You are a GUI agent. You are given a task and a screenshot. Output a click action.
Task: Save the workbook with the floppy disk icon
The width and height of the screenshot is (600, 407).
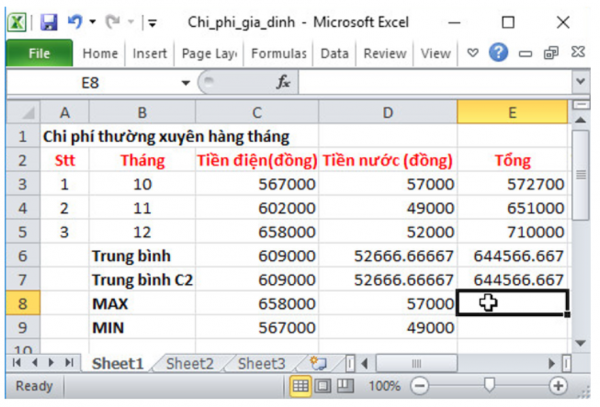(x=49, y=22)
